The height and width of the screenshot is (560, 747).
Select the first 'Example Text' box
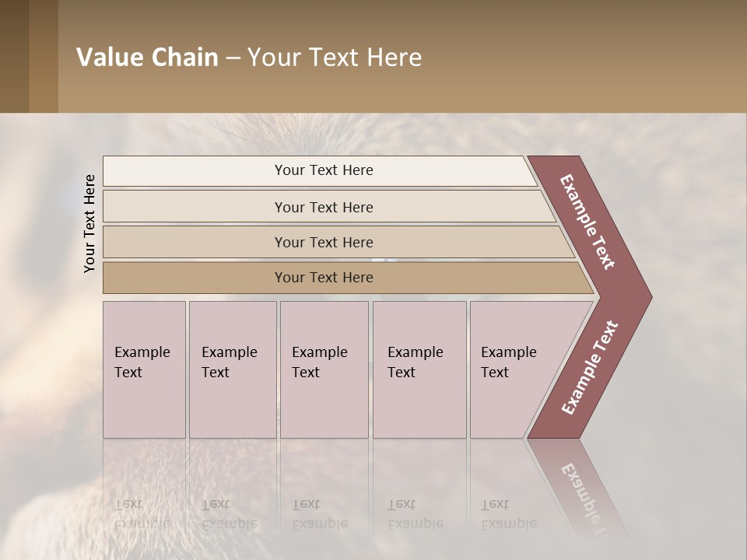tap(145, 369)
